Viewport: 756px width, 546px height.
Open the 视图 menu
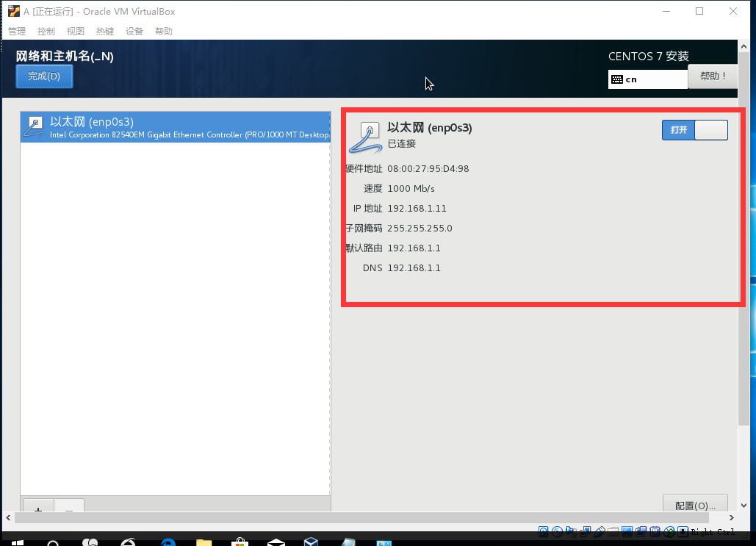coord(75,32)
